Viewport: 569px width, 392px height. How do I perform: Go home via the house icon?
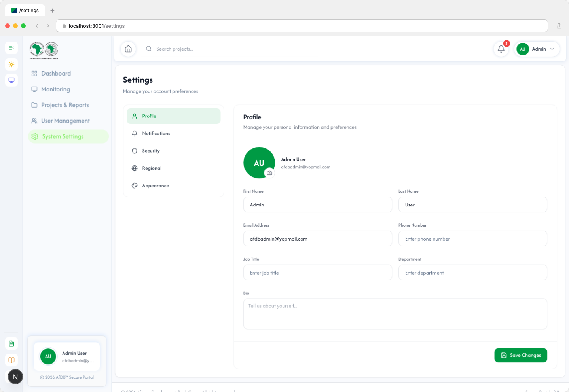coord(128,49)
